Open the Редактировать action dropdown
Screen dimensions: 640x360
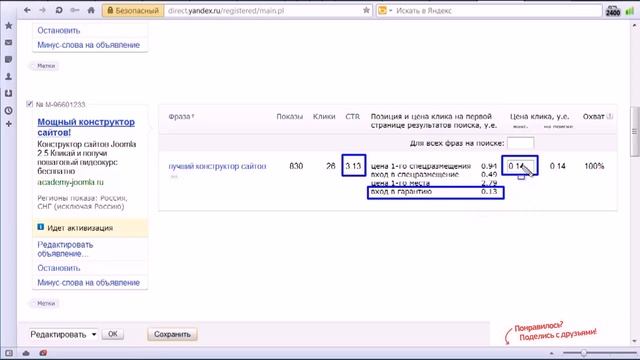63,334
